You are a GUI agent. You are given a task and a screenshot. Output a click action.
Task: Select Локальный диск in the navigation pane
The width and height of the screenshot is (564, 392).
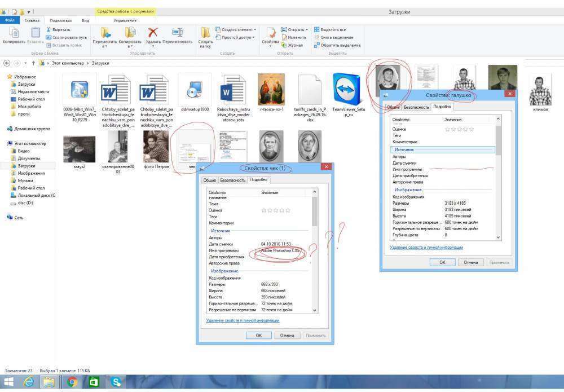click(36, 195)
